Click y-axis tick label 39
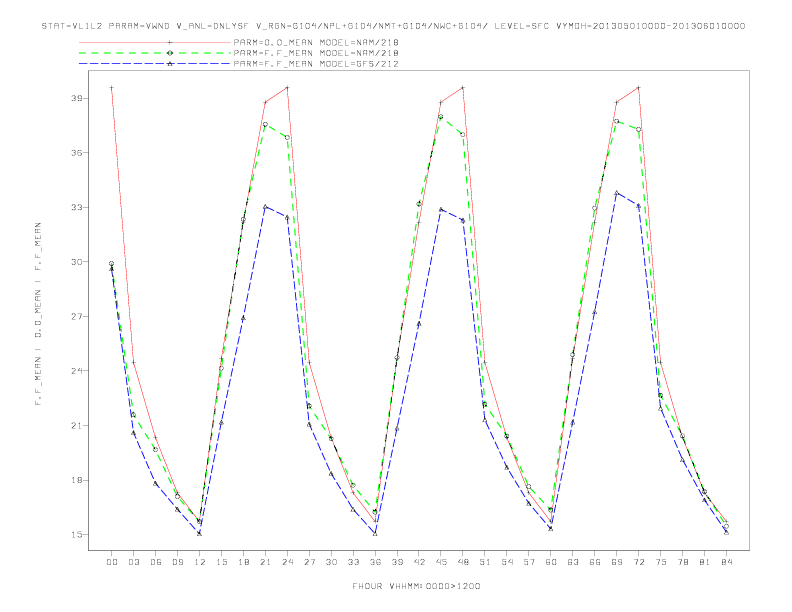The width and height of the screenshot is (792, 612). pyautogui.click(x=77, y=98)
